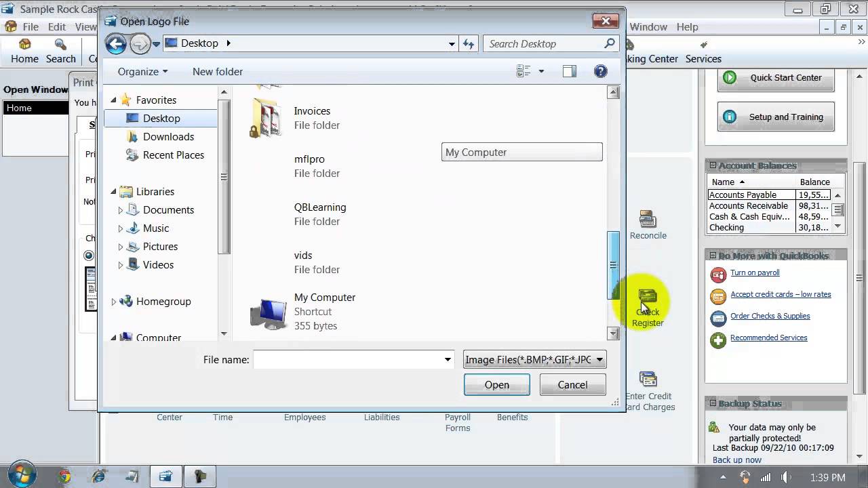Click the File name input field
The height and width of the screenshot is (488, 868).
[x=347, y=360]
